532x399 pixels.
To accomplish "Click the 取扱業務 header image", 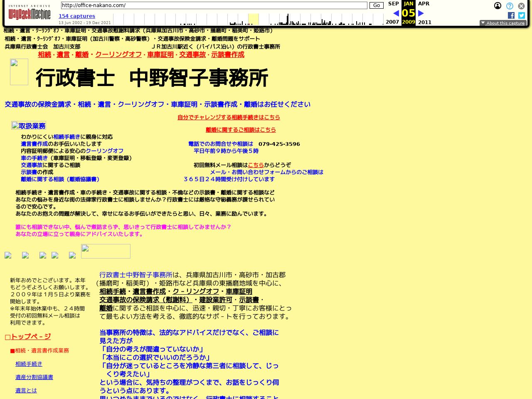I will 28,126.
